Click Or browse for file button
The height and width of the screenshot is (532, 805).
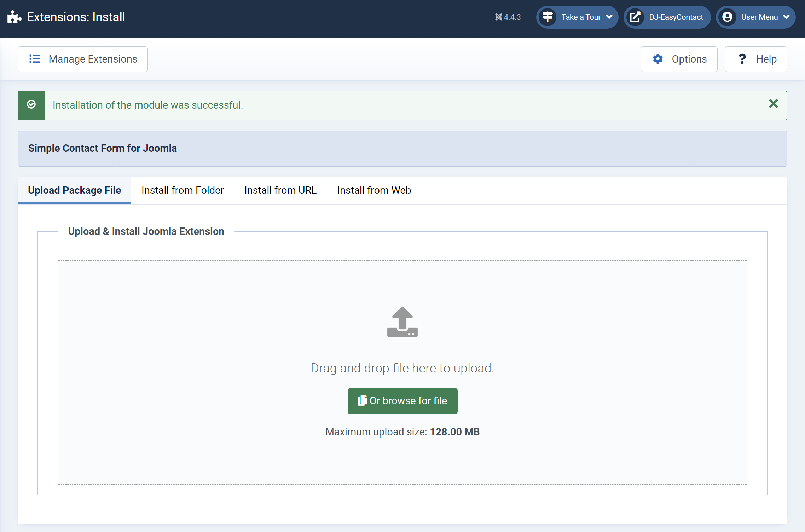click(x=402, y=401)
